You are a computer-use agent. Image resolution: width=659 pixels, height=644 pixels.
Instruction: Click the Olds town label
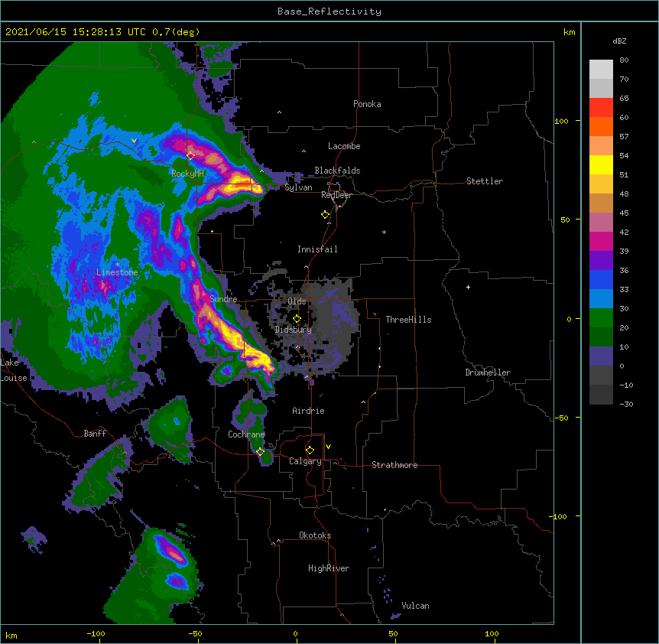click(297, 301)
